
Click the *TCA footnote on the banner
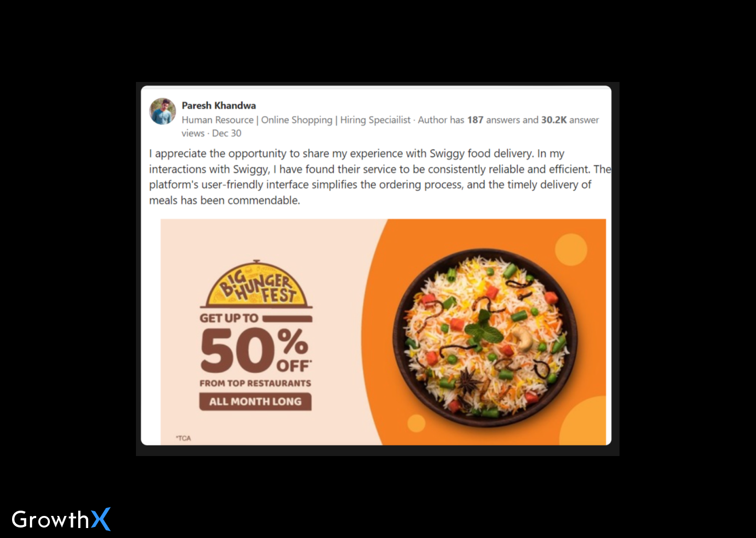(183, 438)
